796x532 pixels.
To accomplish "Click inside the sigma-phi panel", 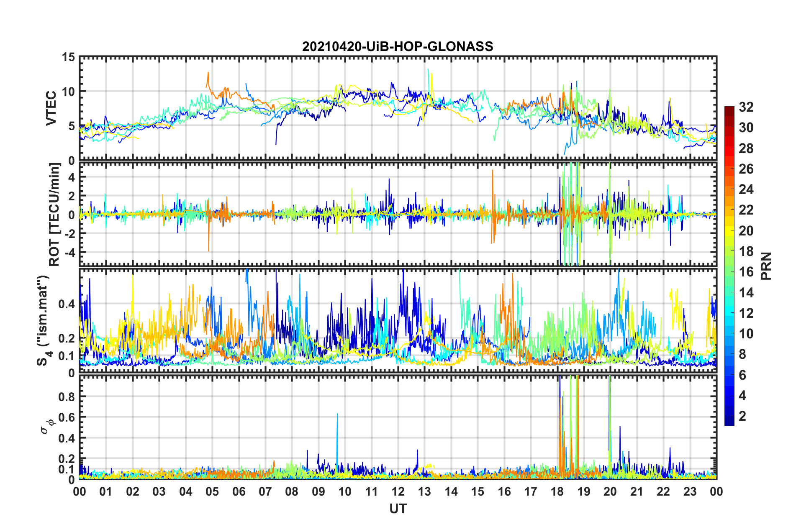I will [x=398, y=427].
